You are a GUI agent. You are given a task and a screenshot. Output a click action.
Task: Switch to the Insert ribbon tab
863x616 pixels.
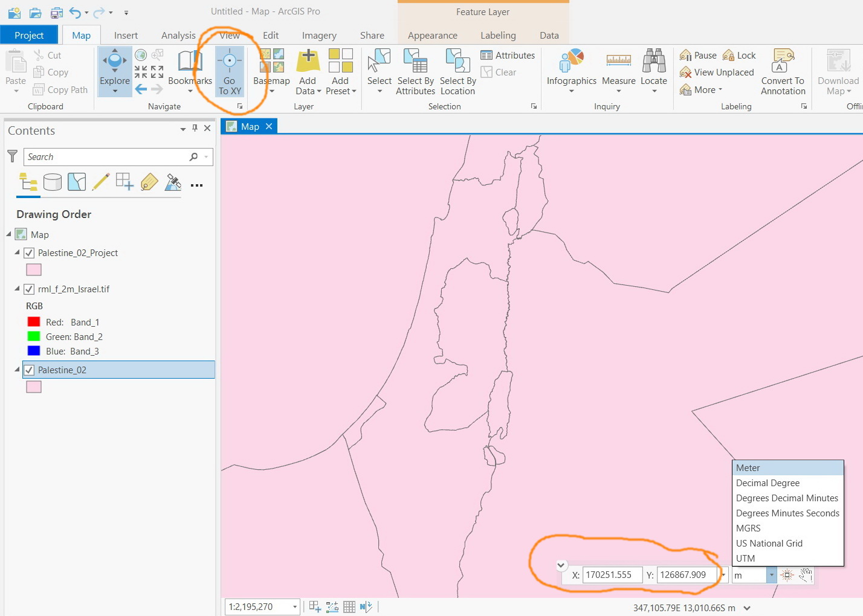point(126,35)
